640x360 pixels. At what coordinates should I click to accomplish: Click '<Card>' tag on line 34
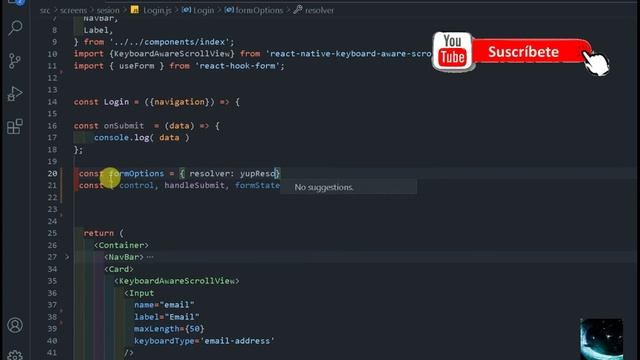pos(119,269)
